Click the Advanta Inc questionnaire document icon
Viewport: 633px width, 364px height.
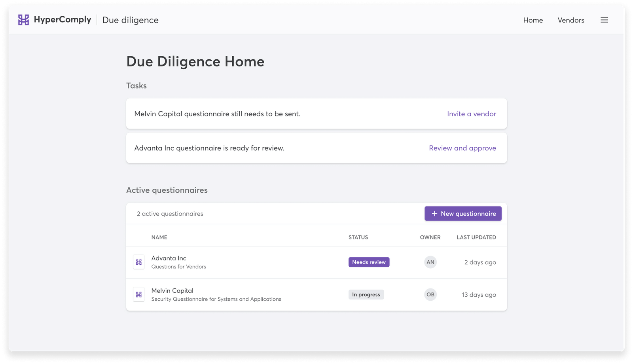tap(139, 262)
